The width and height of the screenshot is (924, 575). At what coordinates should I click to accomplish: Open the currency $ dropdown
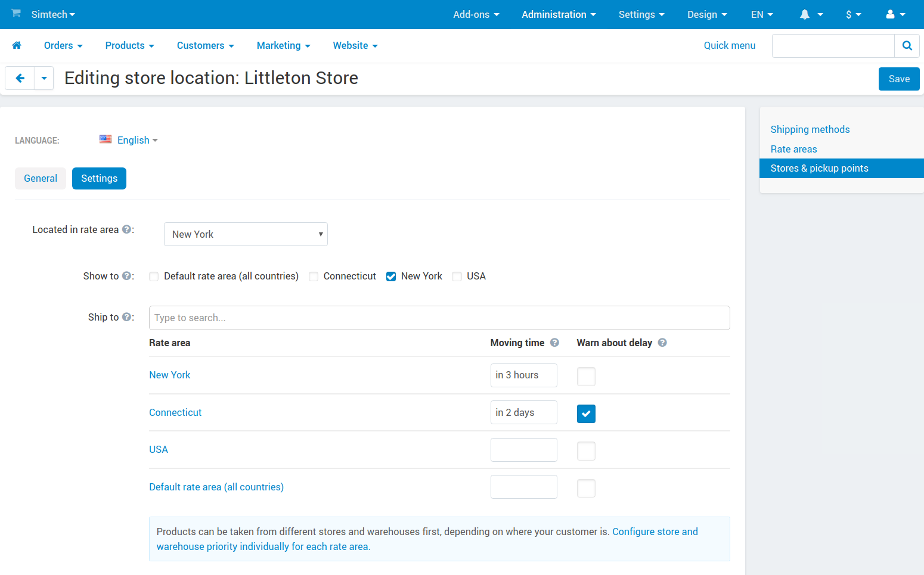point(854,14)
